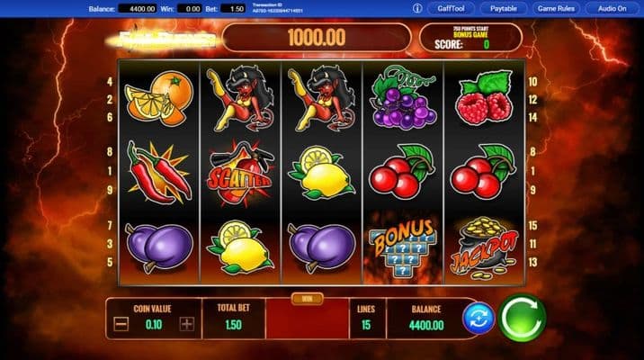Image resolution: width=644 pixels, height=360 pixels.
Task: Open the Paytable
Action: 503,8
